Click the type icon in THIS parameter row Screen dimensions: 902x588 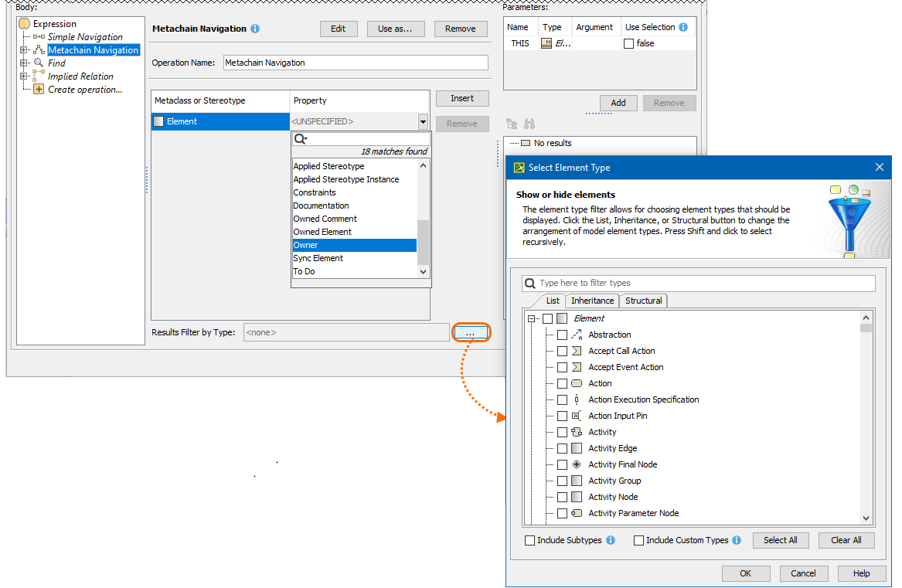click(x=546, y=43)
